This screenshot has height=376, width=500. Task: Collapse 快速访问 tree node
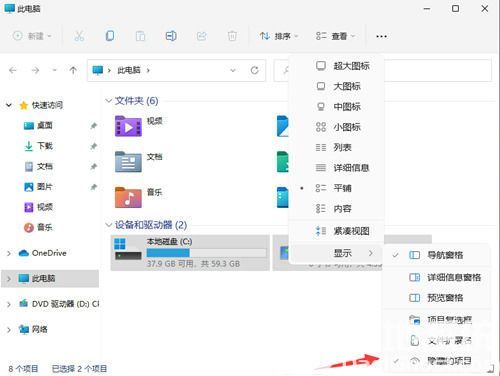(x=9, y=105)
